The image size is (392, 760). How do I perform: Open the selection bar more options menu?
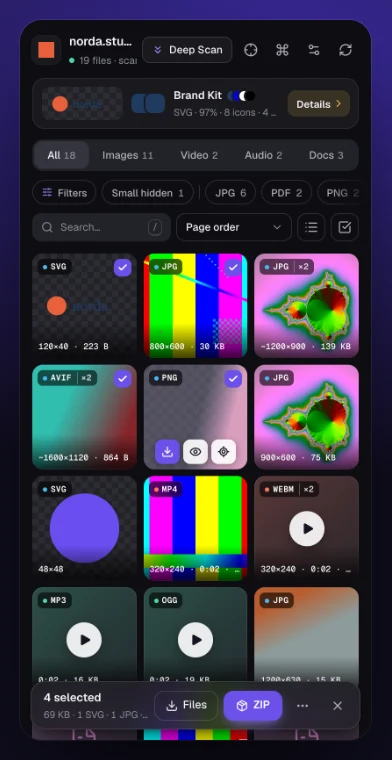(x=302, y=706)
